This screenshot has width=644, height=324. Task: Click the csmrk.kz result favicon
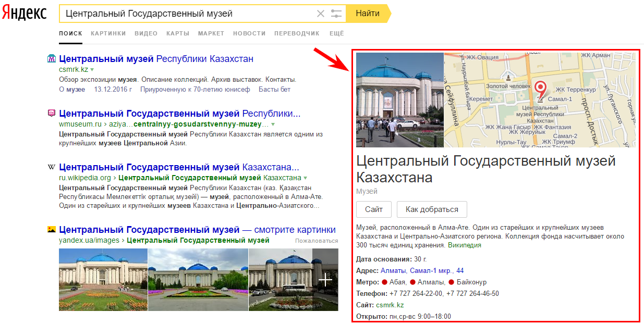tap(52, 59)
